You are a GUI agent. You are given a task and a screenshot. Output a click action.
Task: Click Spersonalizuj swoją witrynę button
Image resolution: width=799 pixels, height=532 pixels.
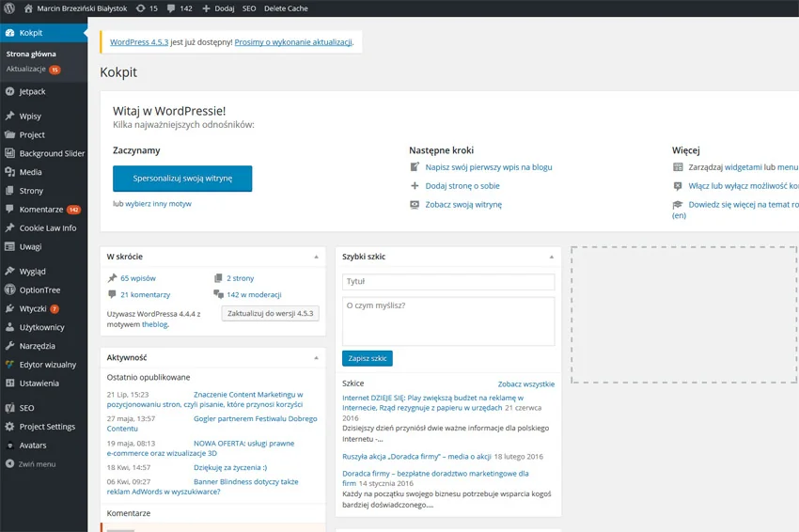[x=182, y=179]
